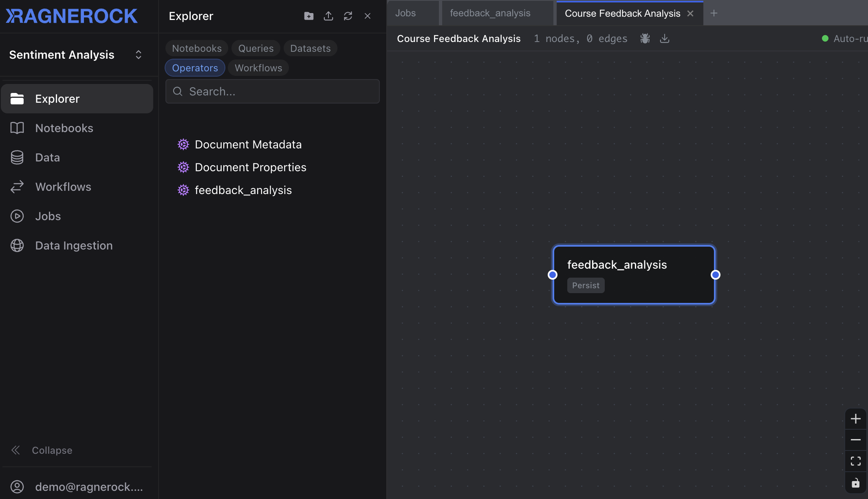Click the gear icon beside Document Properties
The height and width of the screenshot is (499, 868).
pos(183,167)
